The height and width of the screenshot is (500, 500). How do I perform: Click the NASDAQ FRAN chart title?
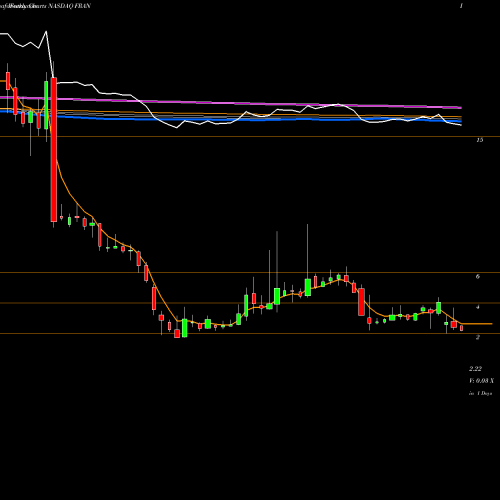[x=70, y=6]
